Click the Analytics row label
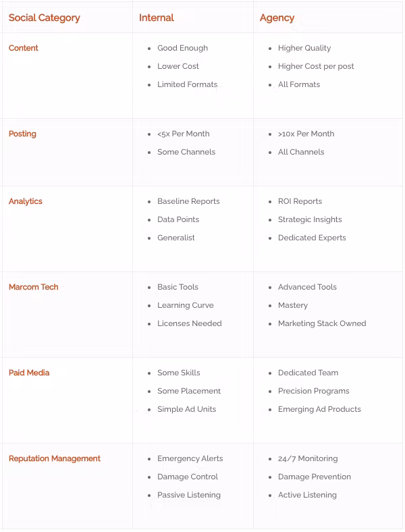This screenshot has width=405, height=532. point(26,201)
